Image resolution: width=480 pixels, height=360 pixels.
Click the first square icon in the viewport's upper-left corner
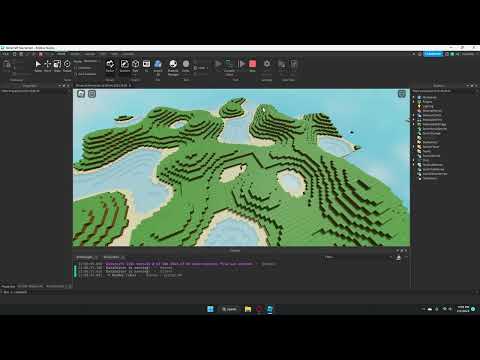coord(81,94)
